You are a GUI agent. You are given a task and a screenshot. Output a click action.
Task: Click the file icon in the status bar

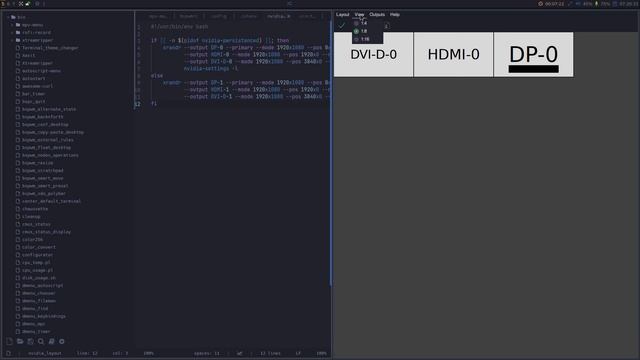click(x=9, y=353)
